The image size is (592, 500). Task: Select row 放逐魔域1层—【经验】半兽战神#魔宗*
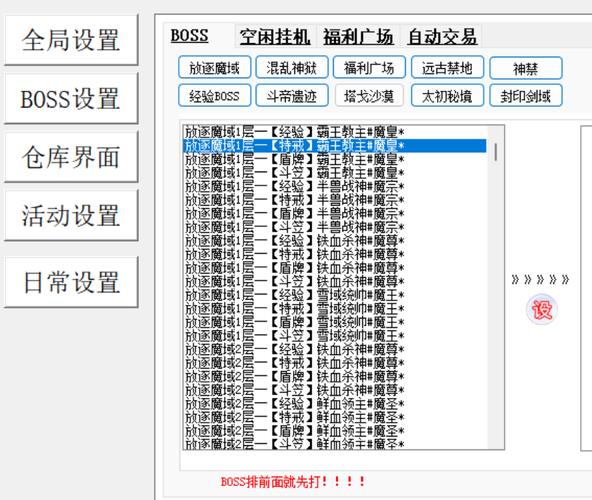click(335, 187)
